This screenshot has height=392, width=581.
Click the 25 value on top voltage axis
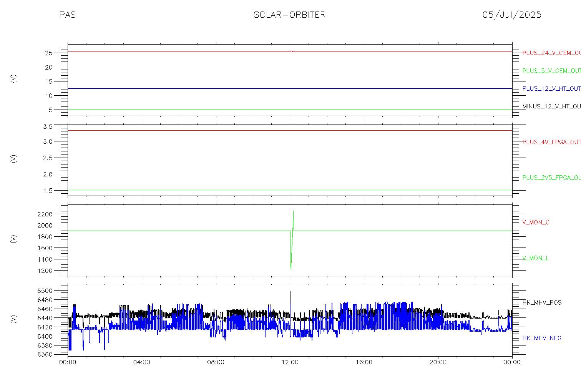[49, 53]
